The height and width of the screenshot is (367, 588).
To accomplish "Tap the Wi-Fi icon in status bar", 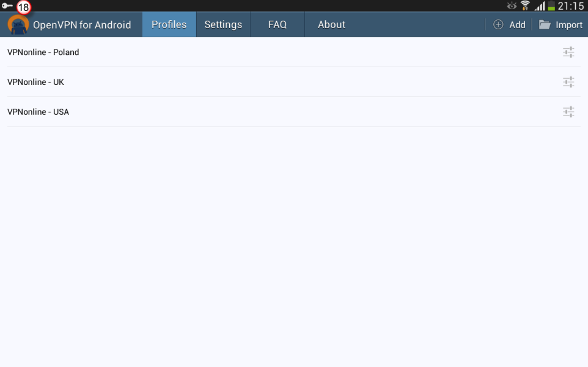I will tap(525, 5).
